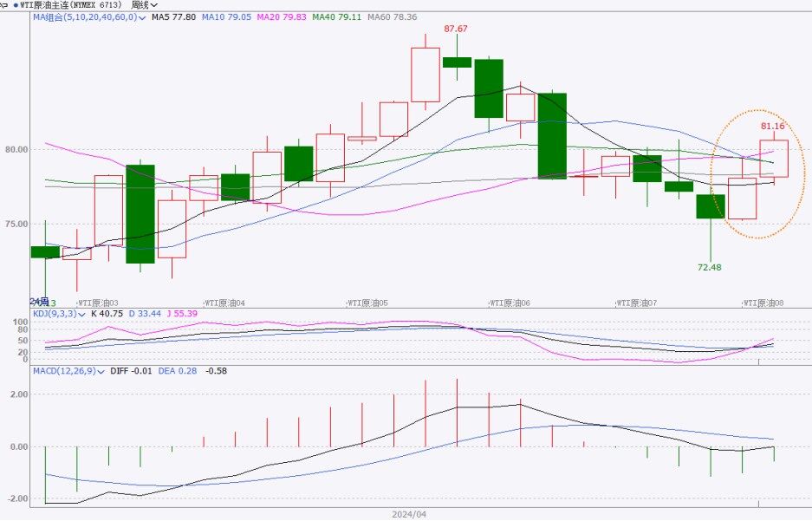Open the 周线 period dropdown
Screen dimensions: 812x521
click(x=148, y=4)
